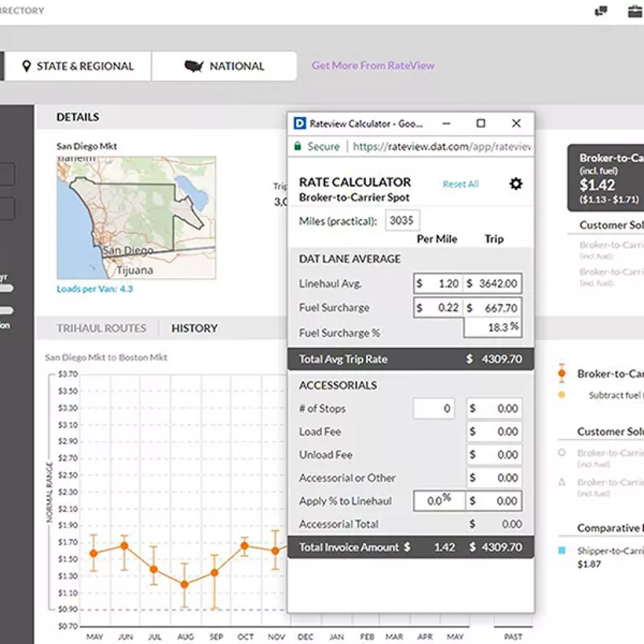Image resolution: width=644 pixels, height=644 pixels.
Task: Click the Unload Fee amount field
Action: click(494, 455)
